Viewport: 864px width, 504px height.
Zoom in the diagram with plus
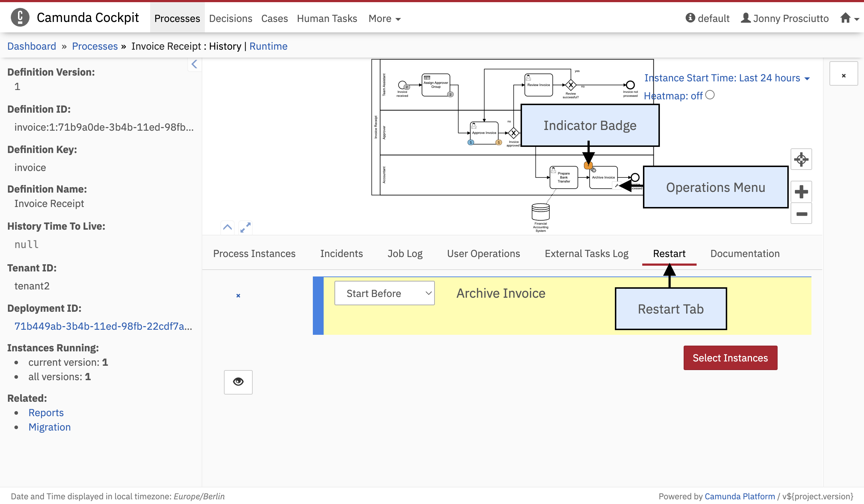[801, 192]
